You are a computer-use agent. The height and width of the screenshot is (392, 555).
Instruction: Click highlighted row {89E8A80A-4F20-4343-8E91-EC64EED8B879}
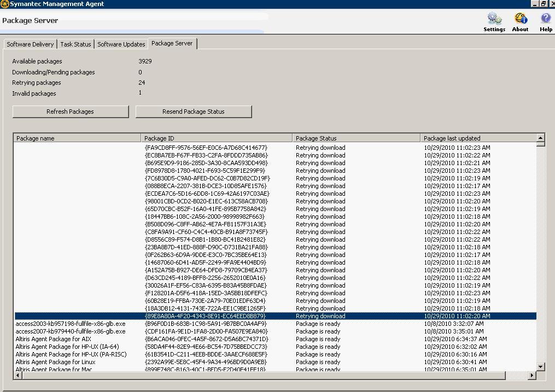(x=275, y=317)
